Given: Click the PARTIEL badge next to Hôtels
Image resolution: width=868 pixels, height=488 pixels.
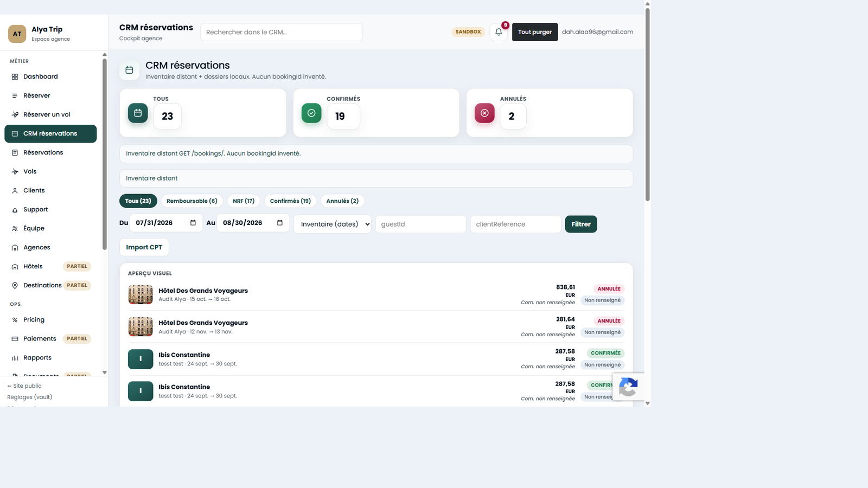Looking at the screenshot, I should click(x=77, y=266).
